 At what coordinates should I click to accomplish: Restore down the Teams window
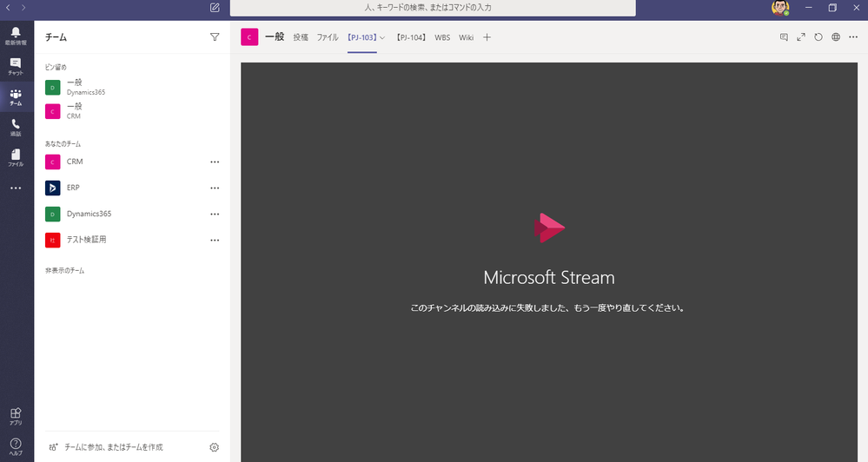pos(832,8)
